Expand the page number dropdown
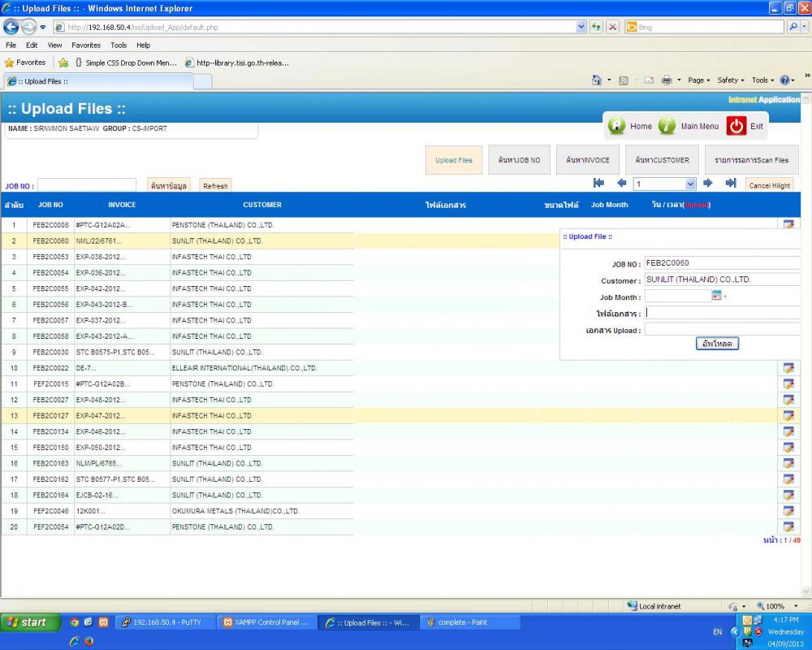 tap(690, 184)
